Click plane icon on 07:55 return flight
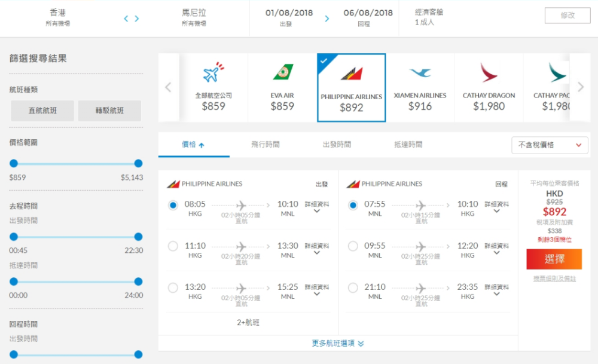Image resolution: width=598 pixels, height=364 pixels. pyautogui.click(x=421, y=205)
